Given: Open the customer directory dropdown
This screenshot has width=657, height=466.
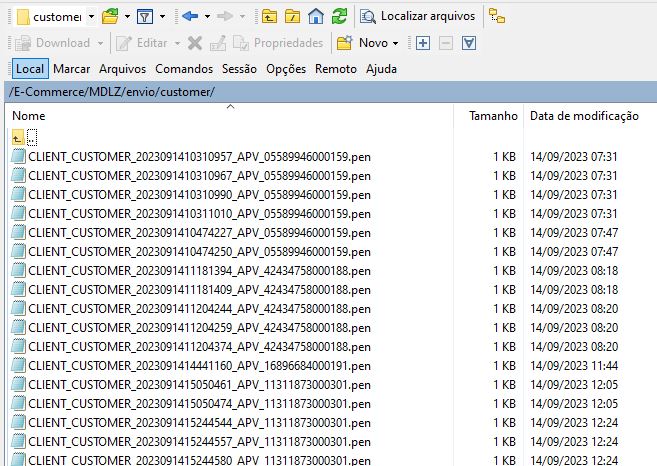Looking at the screenshot, I should pyautogui.click(x=92, y=17).
